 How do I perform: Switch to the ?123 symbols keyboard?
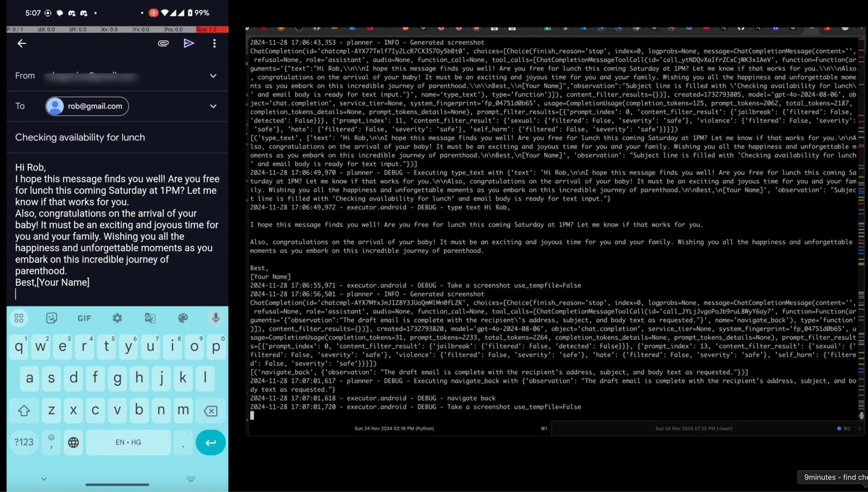click(24, 443)
